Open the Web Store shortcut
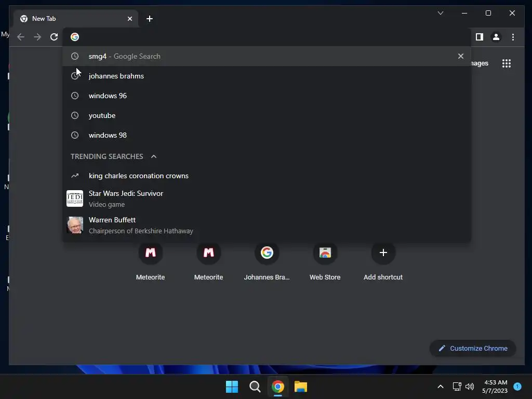The image size is (532, 399). (x=325, y=262)
